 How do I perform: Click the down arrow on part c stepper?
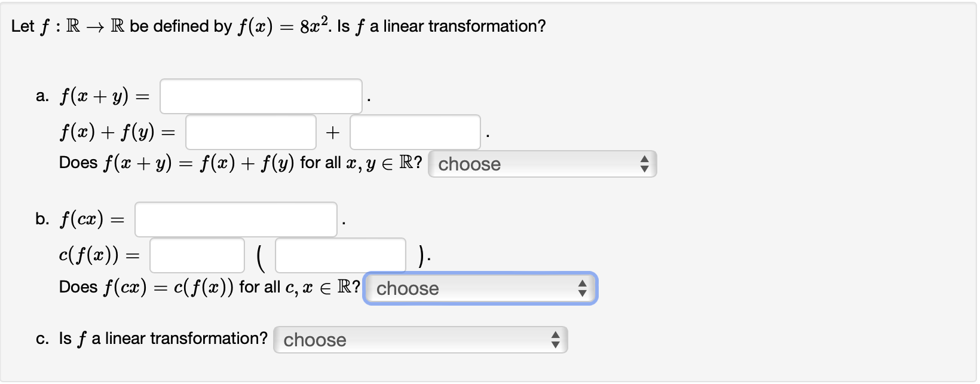(x=556, y=343)
